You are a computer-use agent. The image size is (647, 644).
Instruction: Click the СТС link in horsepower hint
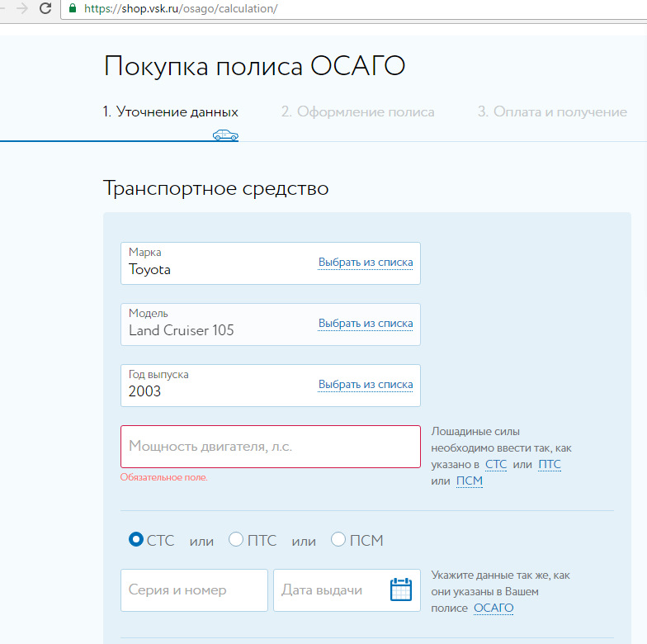click(x=496, y=465)
